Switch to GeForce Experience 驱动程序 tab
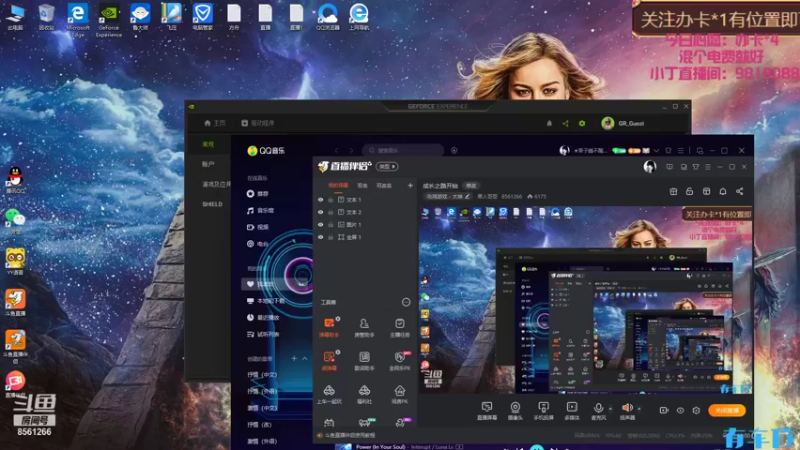Image resolution: width=800 pixels, height=450 pixels. pyautogui.click(x=258, y=123)
